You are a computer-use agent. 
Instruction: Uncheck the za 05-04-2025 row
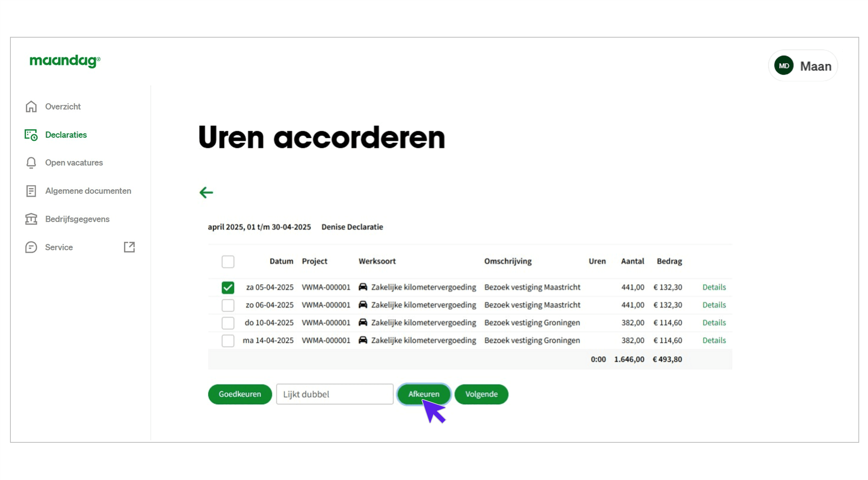click(228, 287)
